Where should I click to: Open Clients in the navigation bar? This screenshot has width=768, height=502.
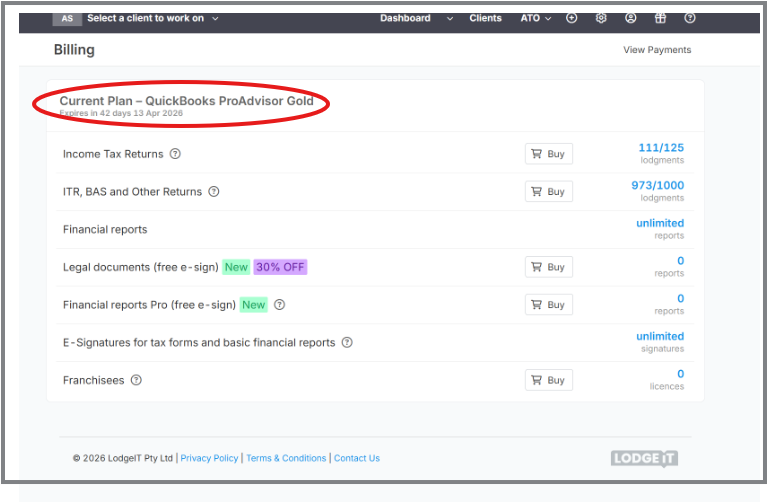click(485, 18)
